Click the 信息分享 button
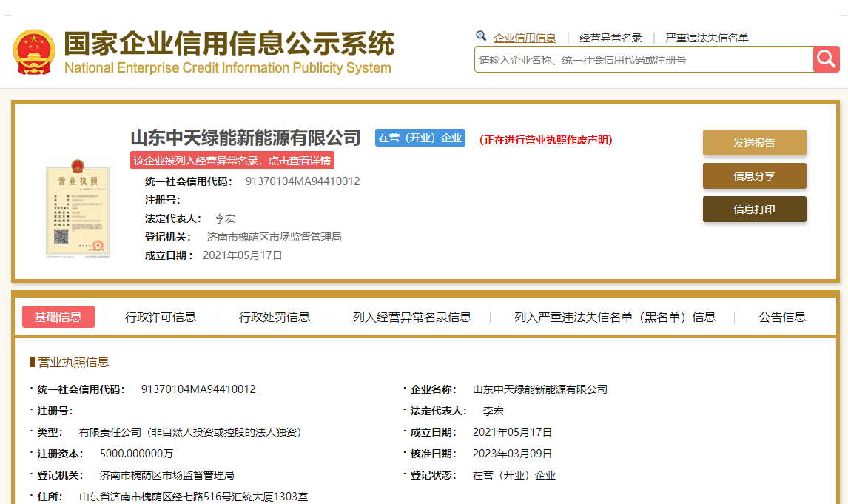The width and height of the screenshot is (848, 504). pos(755,175)
